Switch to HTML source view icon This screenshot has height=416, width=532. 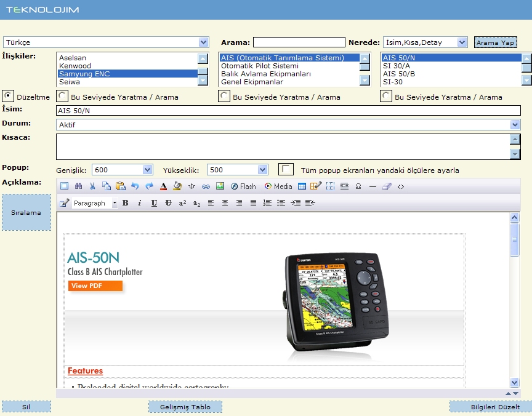click(401, 186)
